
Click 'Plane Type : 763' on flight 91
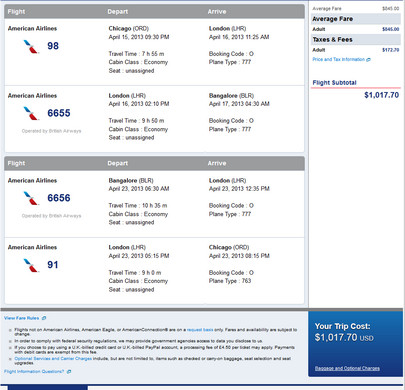(230, 281)
